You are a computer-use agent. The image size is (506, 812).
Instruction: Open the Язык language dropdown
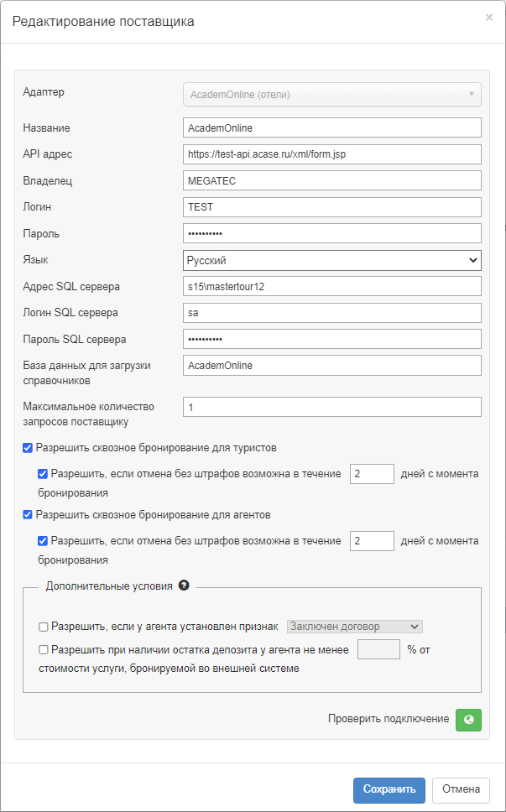pos(331,261)
